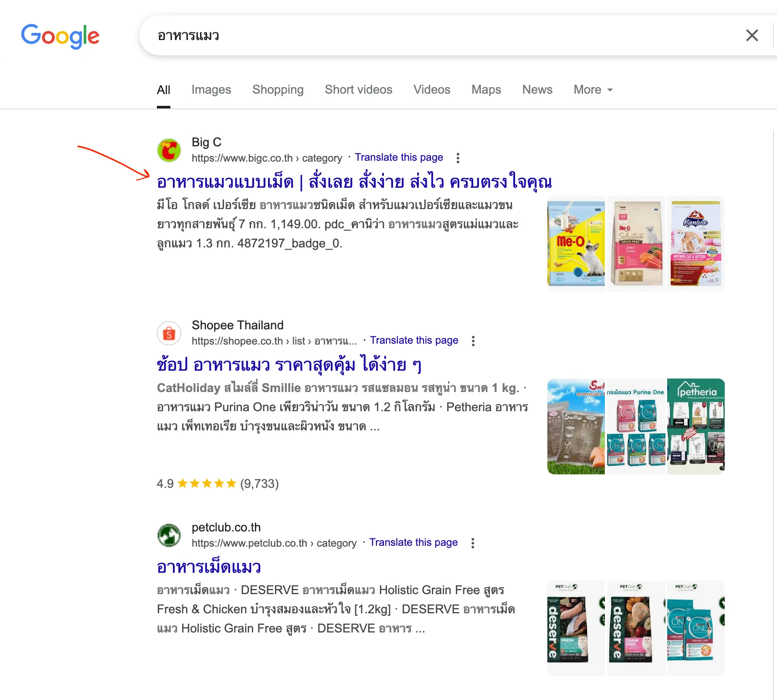Image resolution: width=777 pixels, height=700 pixels.
Task: Click the Shopee snippet starting CatHoliday
Action: (343, 407)
